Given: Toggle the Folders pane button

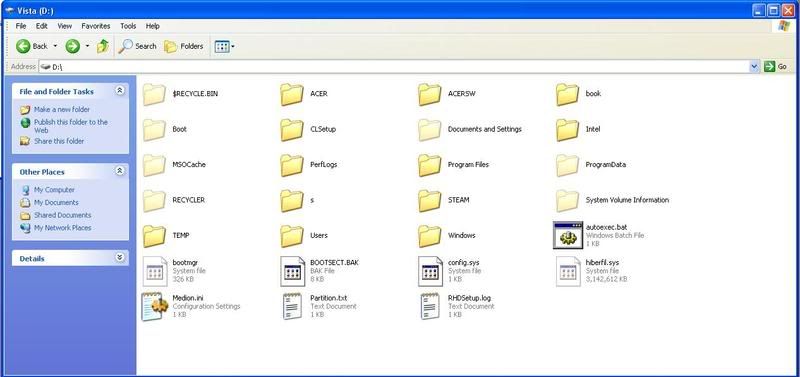Looking at the screenshot, I should click(184, 46).
